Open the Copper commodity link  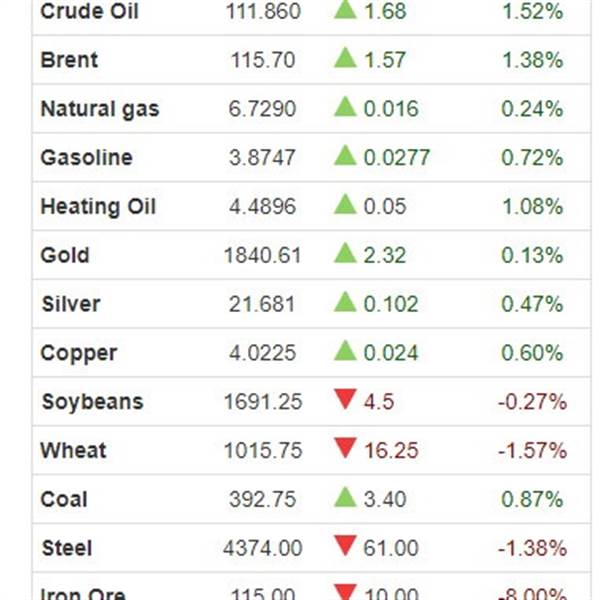pyautogui.click(x=79, y=354)
